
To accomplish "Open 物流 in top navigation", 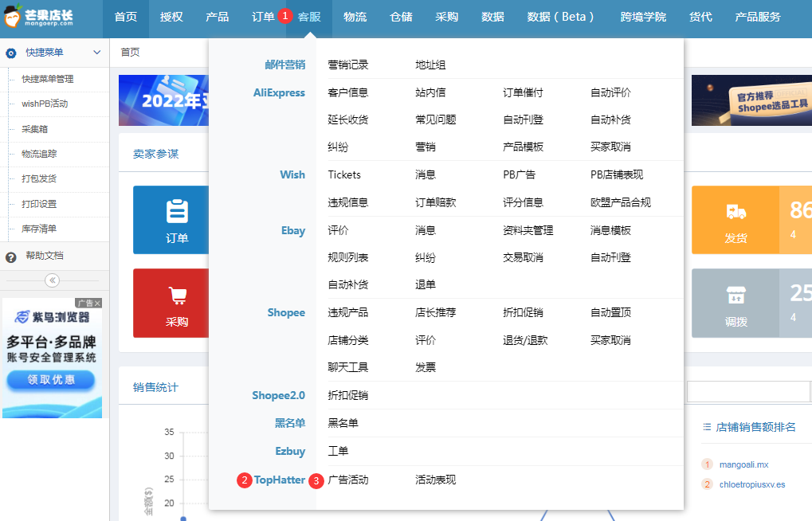I will tap(355, 17).
